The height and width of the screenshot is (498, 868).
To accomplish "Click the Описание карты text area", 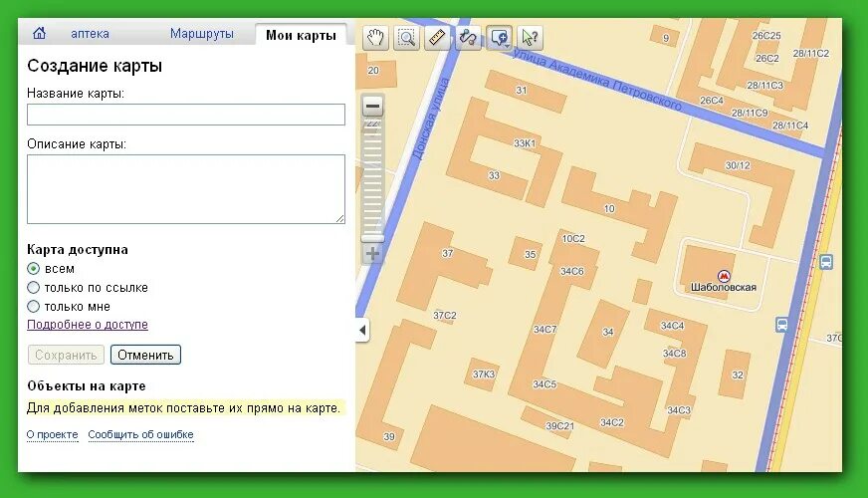I will click(186, 189).
